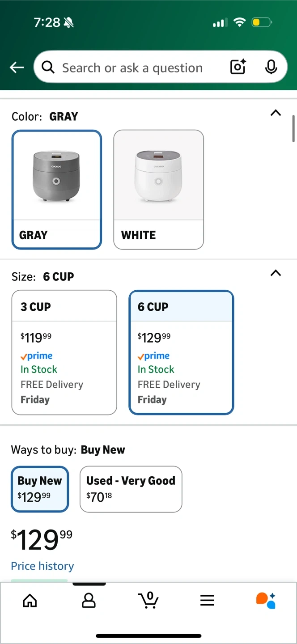Open the hamburger menu icon
The height and width of the screenshot is (644, 297).
[x=207, y=601]
